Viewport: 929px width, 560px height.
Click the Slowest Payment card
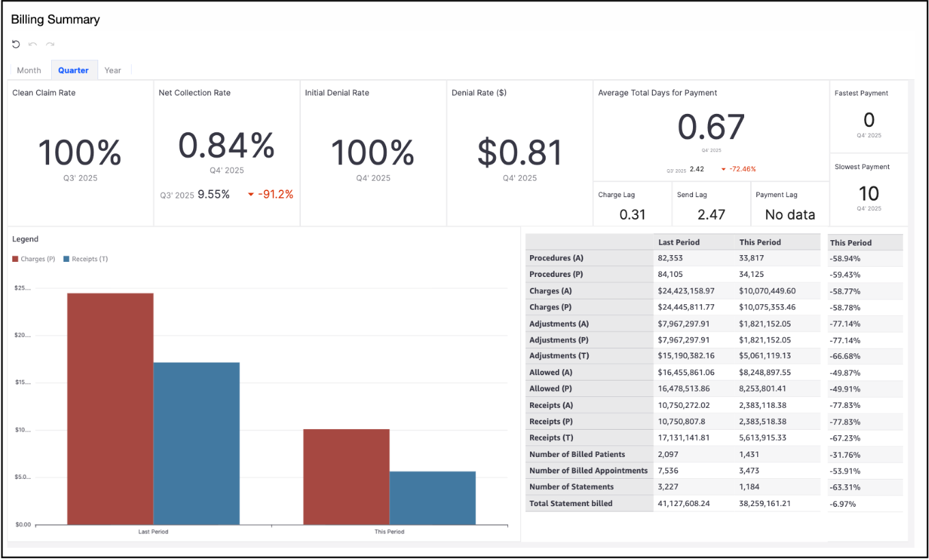click(x=869, y=190)
